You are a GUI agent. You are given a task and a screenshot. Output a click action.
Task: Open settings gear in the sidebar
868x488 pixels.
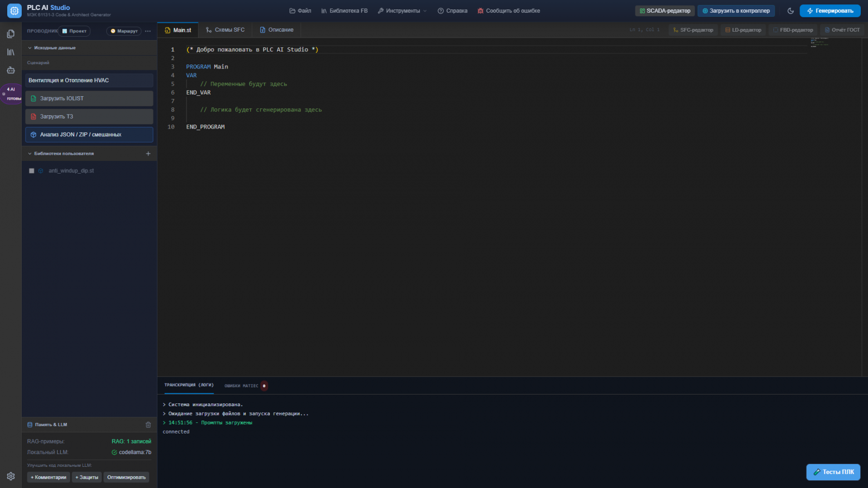click(x=11, y=476)
